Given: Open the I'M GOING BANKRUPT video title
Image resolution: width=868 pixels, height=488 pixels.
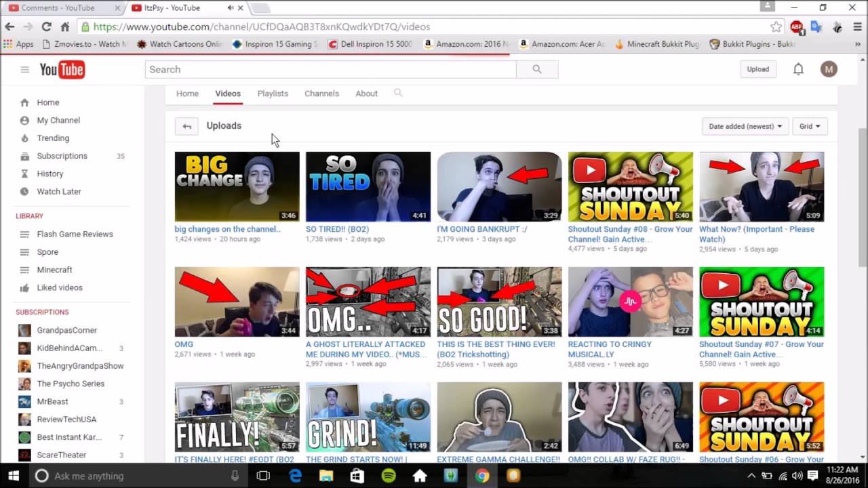Looking at the screenshot, I should tap(481, 229).
